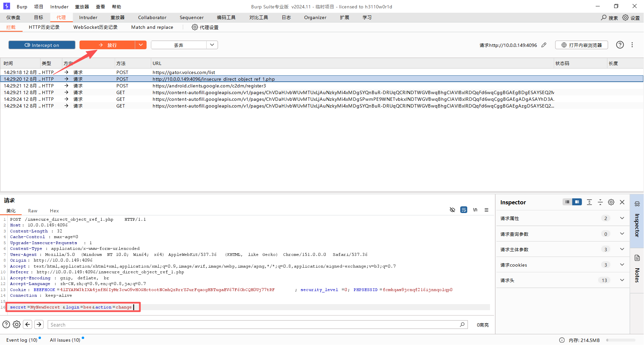
Task: Expand the 请求主体参数 section
Action: tap(622, 249)
